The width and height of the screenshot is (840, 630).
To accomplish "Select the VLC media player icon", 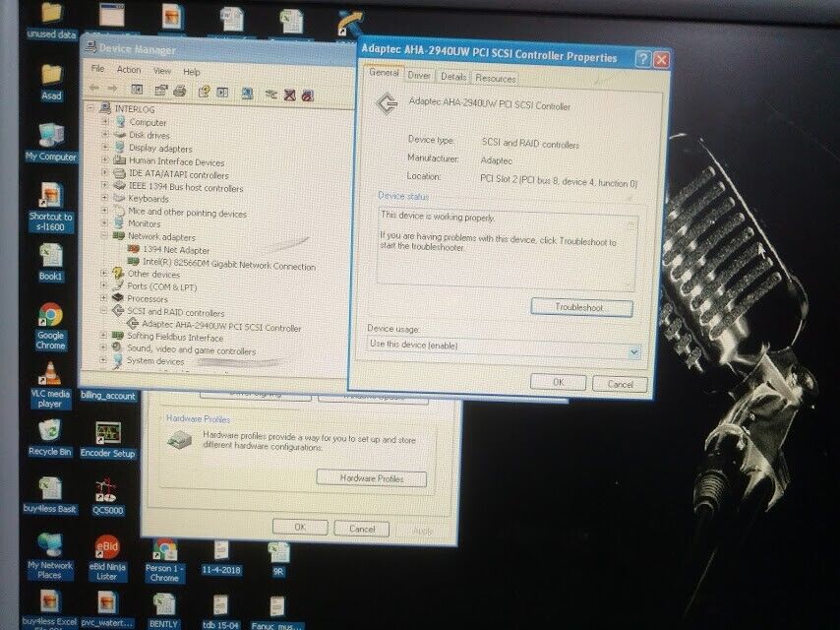I will 50,385.
